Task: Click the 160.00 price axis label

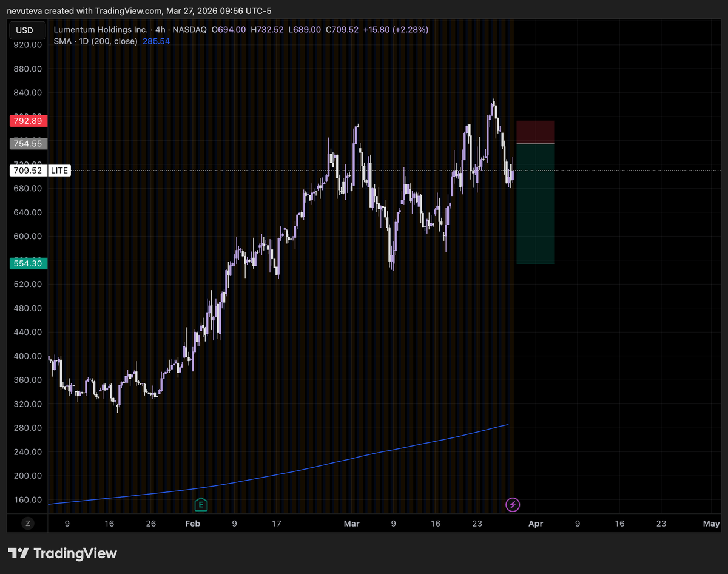Action: [x=28, y=500]
